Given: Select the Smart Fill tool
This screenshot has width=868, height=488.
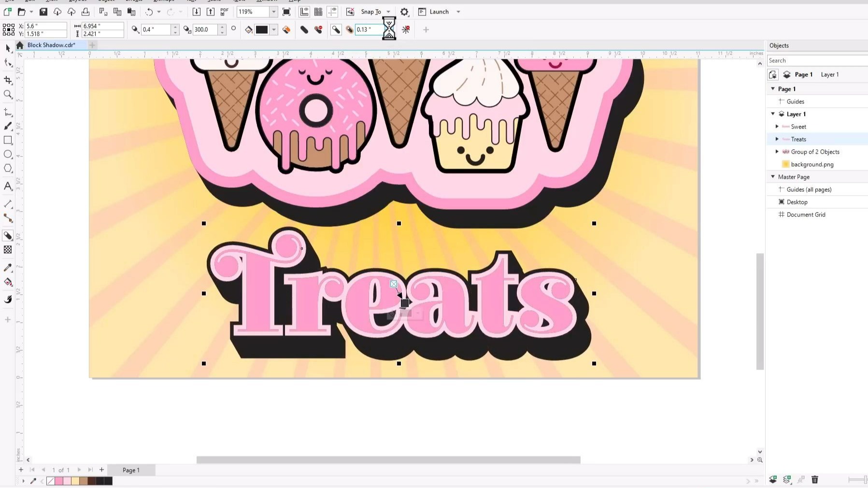Looking at the screenshot, I should coord(8,300).
